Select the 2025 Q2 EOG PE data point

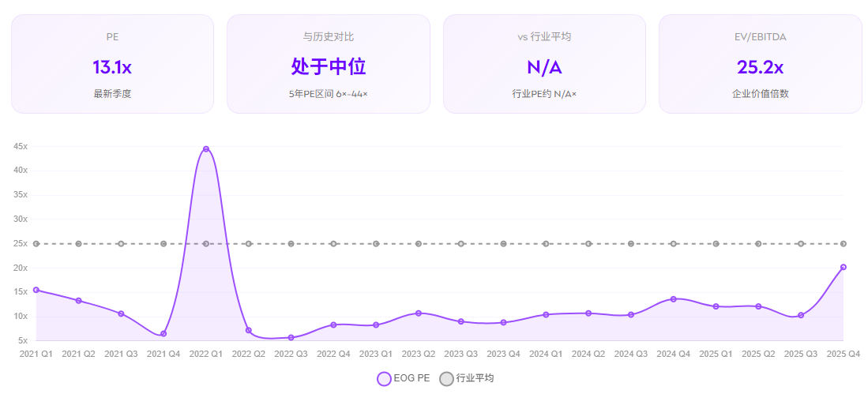(x=758, y=306)
